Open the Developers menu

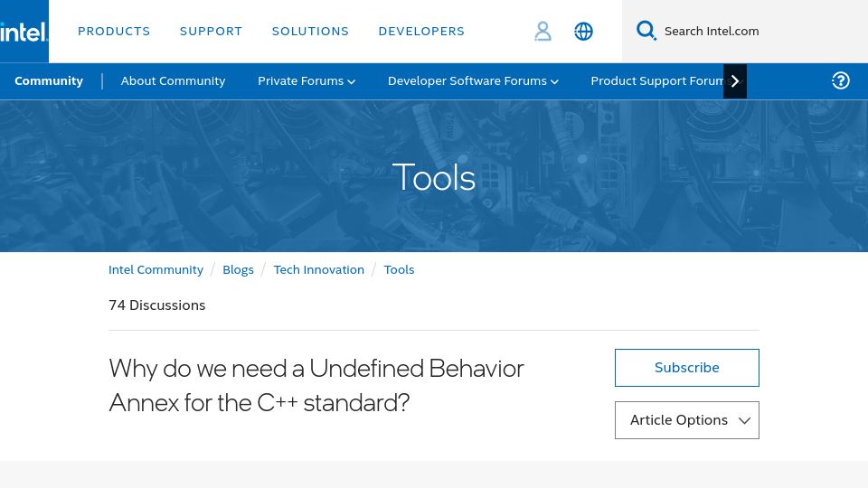point(421,32)
